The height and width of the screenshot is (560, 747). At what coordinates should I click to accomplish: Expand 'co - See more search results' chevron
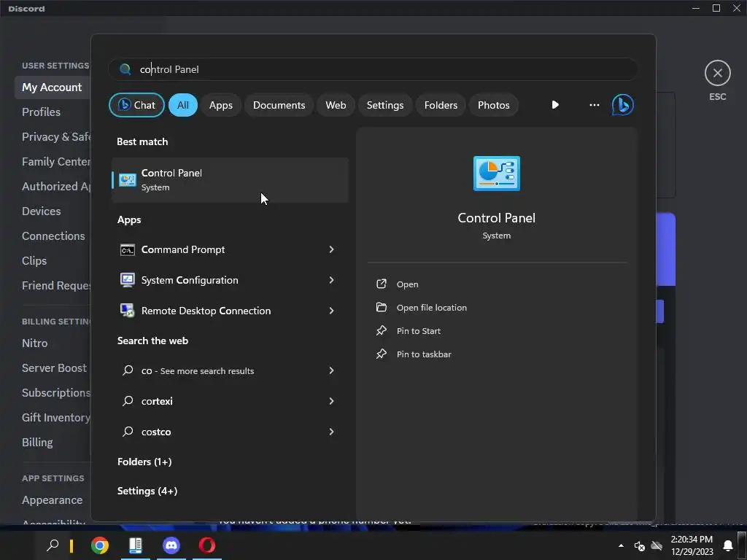click(x=331, y=370)
